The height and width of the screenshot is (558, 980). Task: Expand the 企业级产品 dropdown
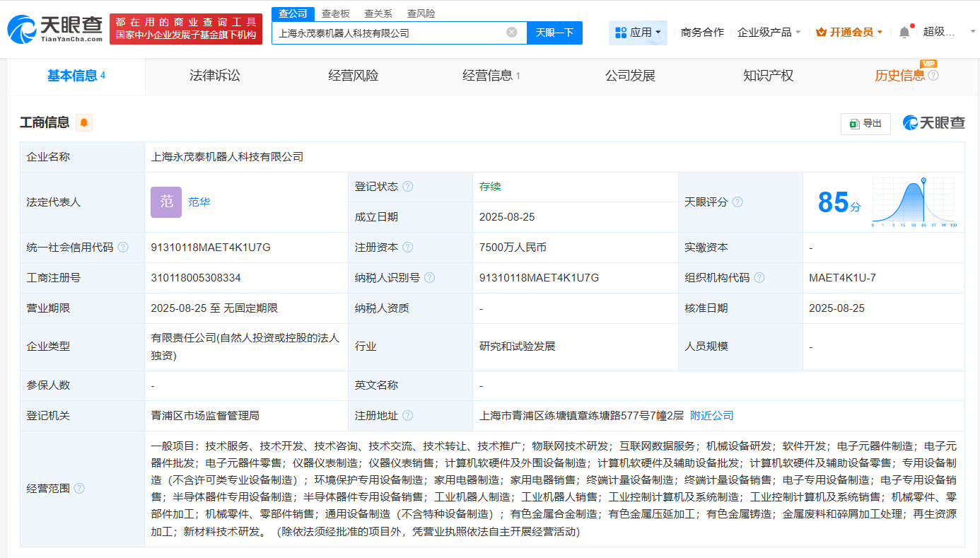769,33
